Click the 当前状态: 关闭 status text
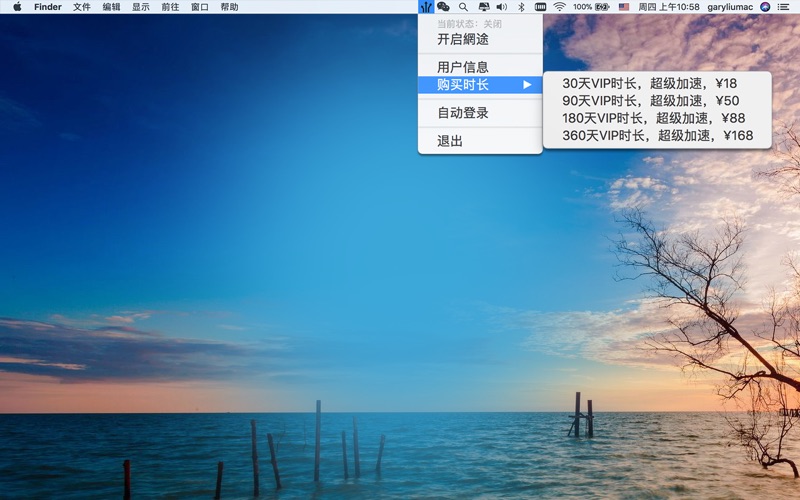 pyautogui.click(x=469, y=24)
